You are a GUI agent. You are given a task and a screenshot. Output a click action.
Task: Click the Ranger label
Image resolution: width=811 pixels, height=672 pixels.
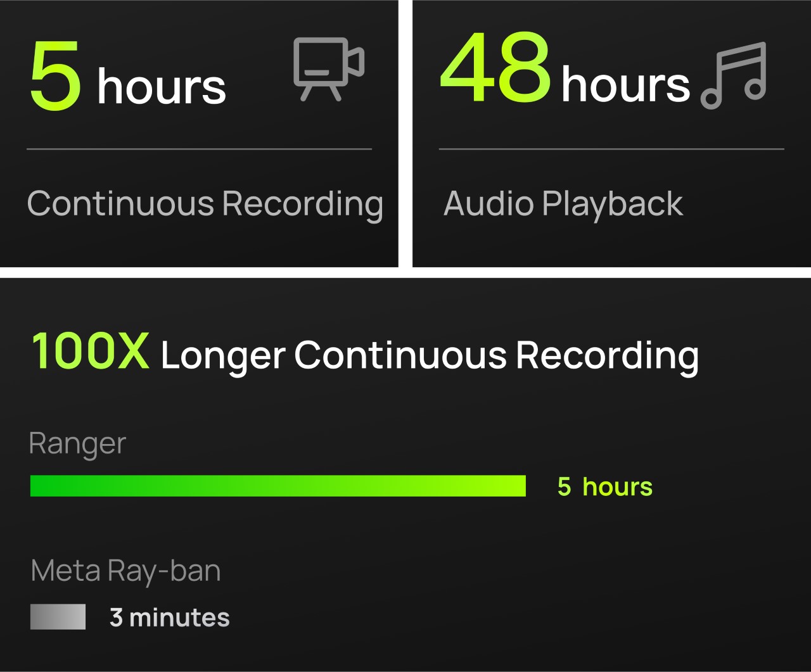[77, 443]
